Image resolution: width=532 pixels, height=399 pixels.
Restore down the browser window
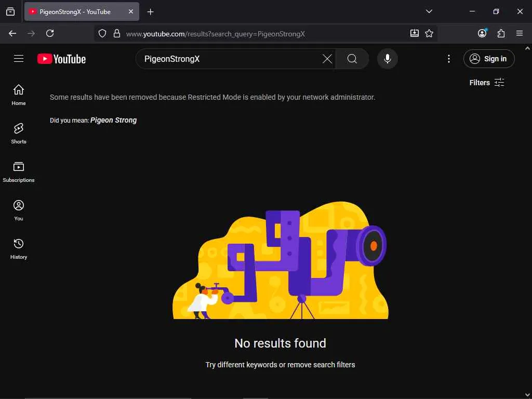496,11
